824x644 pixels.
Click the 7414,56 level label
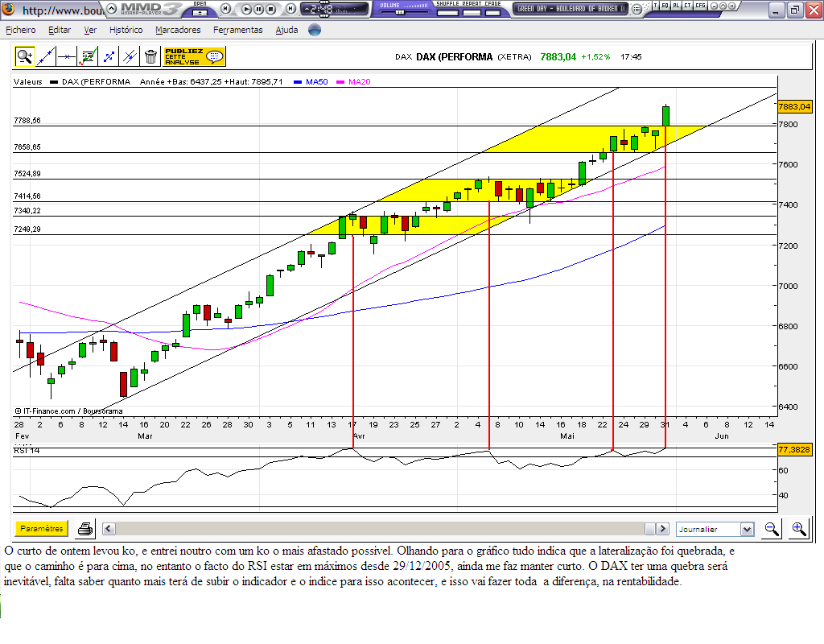[x=27, y=196]
